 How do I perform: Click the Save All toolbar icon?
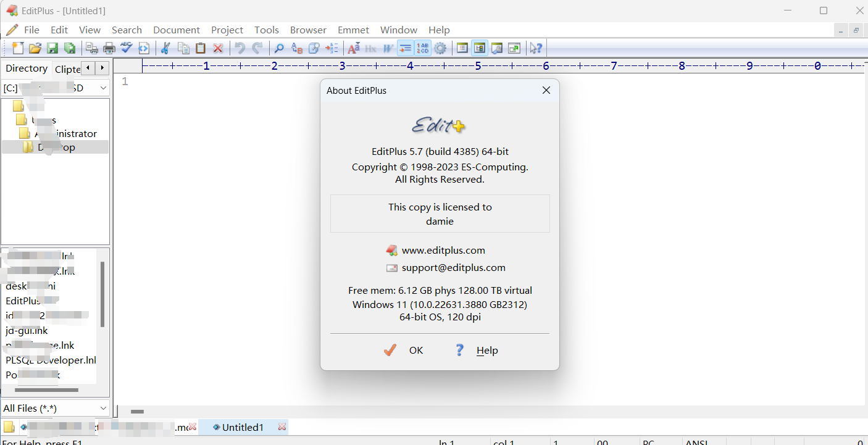coord(70,48)
